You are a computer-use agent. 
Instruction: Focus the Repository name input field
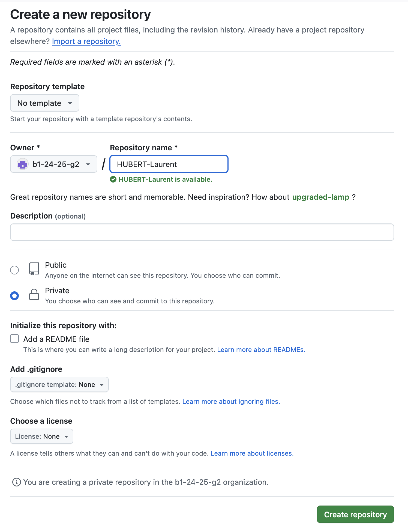[169, 164]
